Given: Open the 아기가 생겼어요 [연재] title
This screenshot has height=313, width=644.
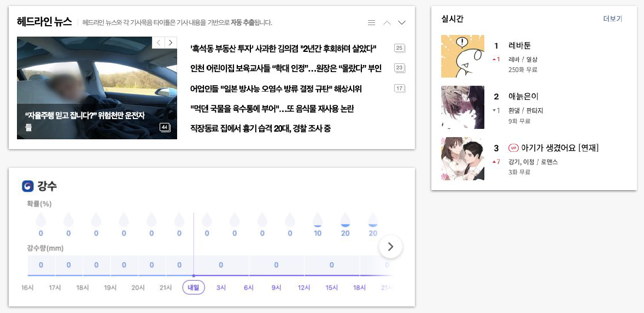Looking at the screenshot, I should click(x=560, y=147).
